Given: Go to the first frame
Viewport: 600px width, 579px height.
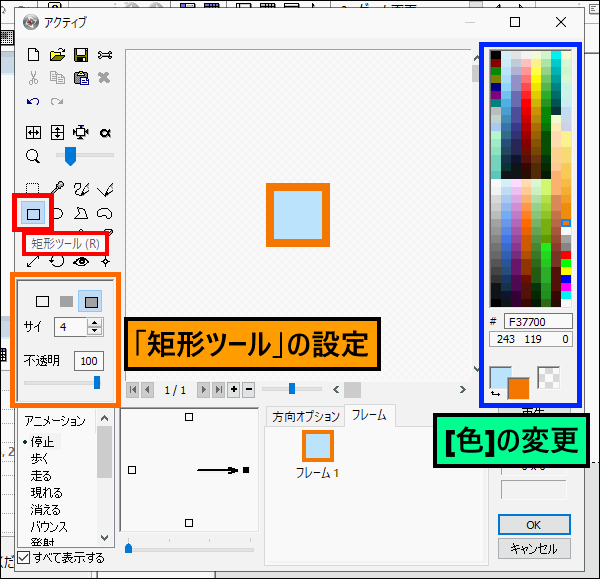Looking at the screenshot, I should [133, 390].
